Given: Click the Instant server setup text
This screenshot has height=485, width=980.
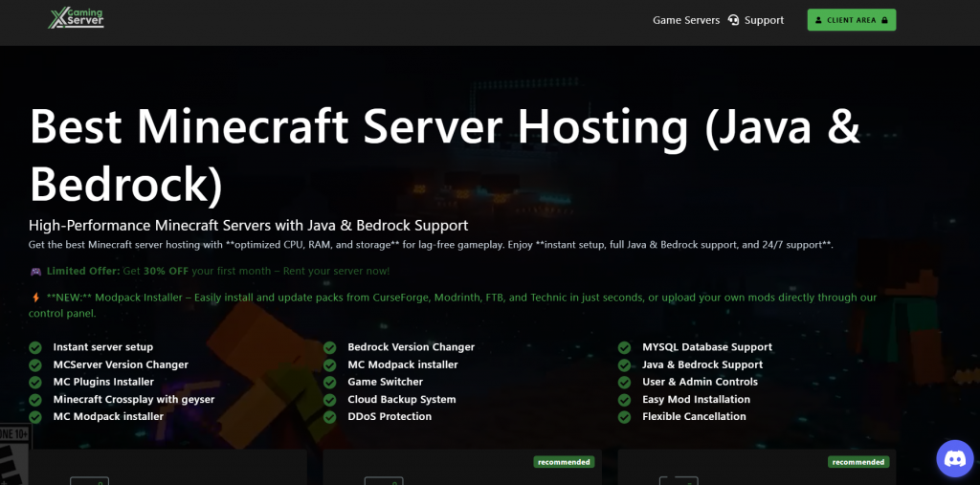Looking at the screenshot, I should 103,347.
